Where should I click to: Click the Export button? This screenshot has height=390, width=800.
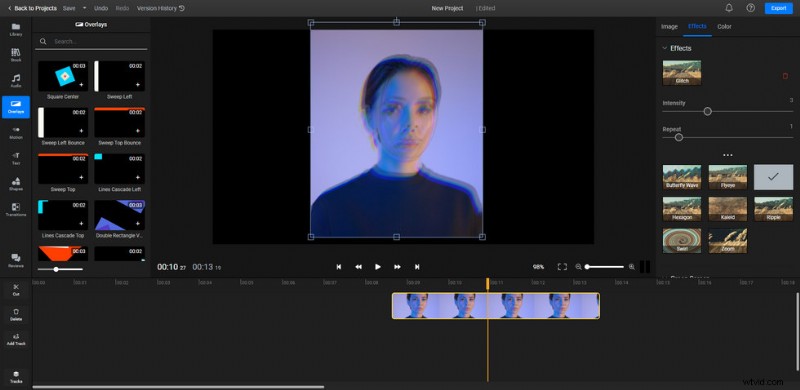click(x=779, y=8)
